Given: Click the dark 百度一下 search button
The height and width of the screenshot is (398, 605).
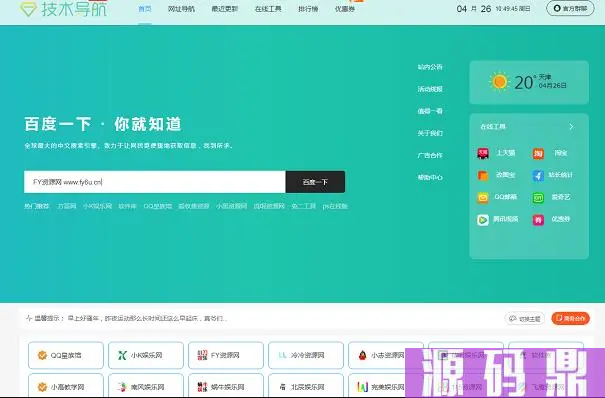Looking at the screenshot, I should 315,182.
